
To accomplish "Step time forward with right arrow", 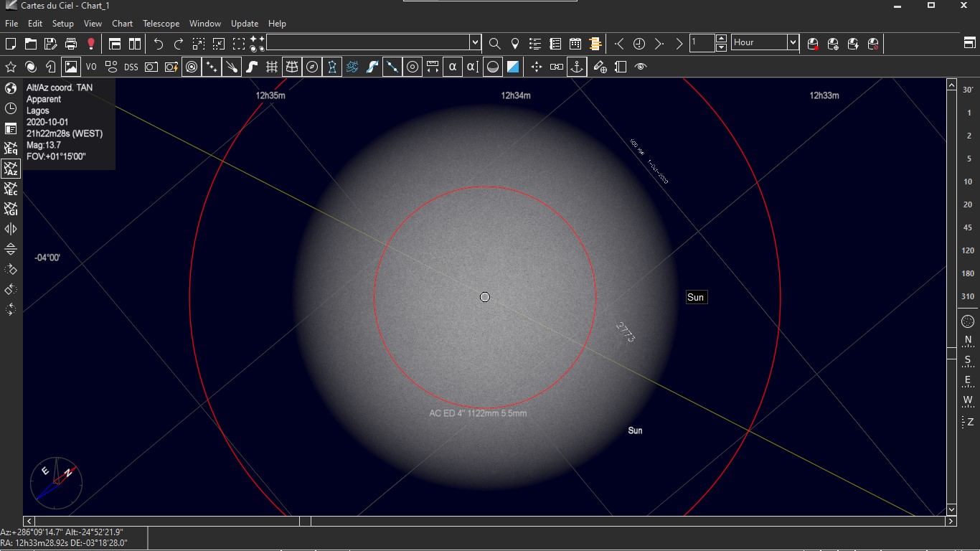I will [659, 44].
